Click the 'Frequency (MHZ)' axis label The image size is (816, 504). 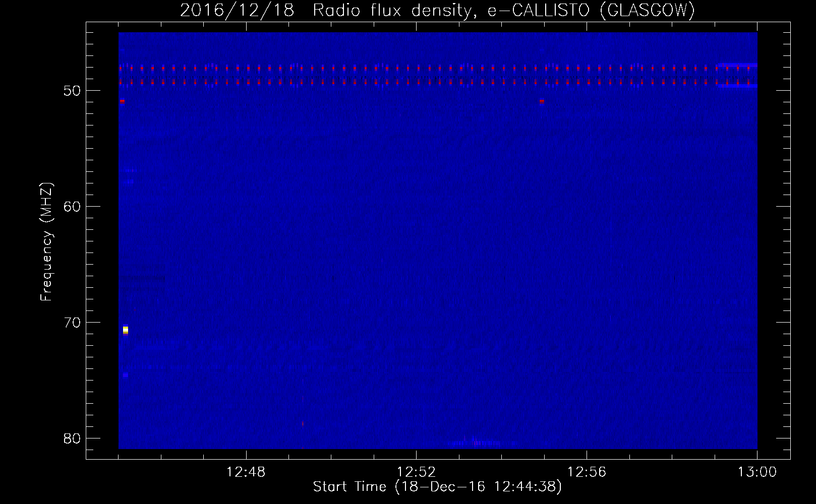coord(46,241)
